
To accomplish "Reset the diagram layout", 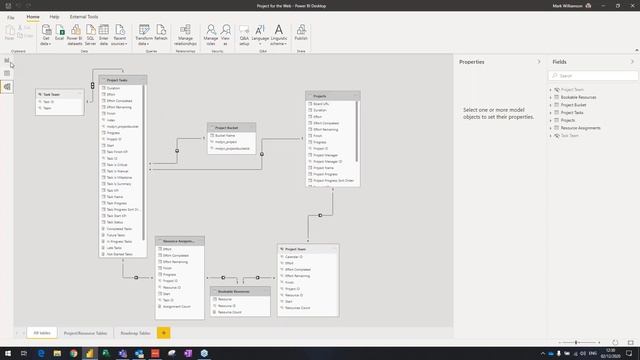I will pyautogui.click(x=615, y=342).
